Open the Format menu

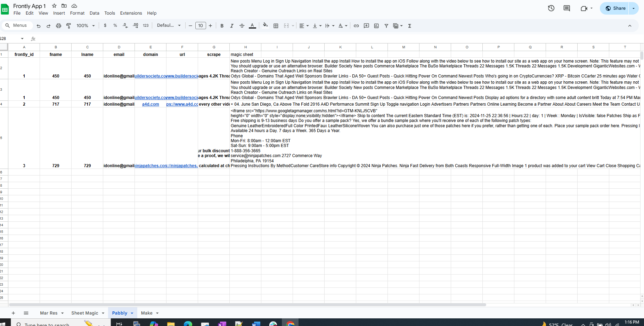pyautogui.click(x=77, y=13)
